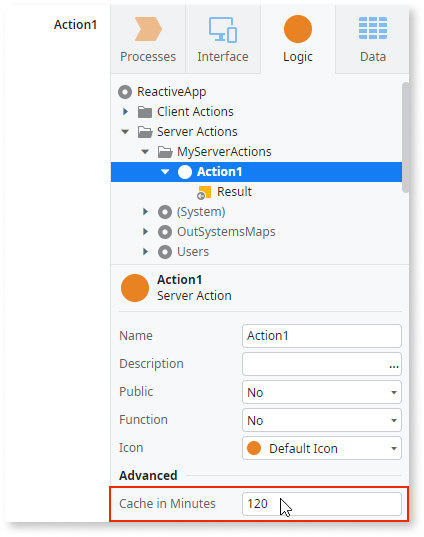424x537 pixels.
Task: Expand the OutSystemsMaps module arrow
Action: [x=146, y=232]
